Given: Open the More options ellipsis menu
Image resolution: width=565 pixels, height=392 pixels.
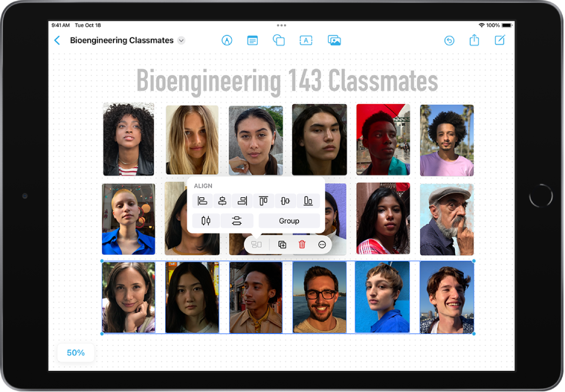Looking at the screenshot, I should (x=321, y=244).
